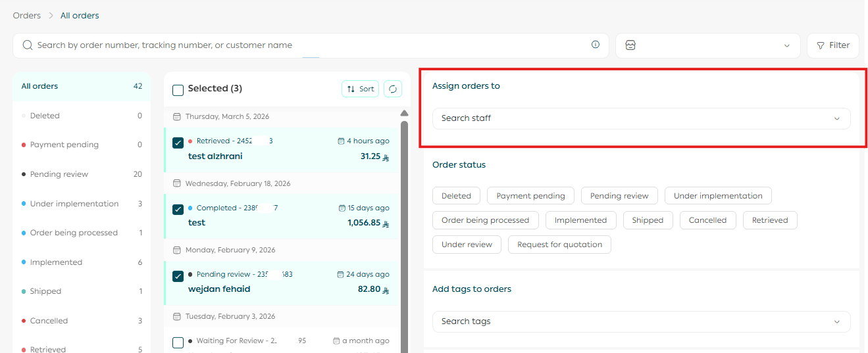Click the search magnifier icon
Image resolution: width=868 pixels, height=353 pixels.
point(28,45)
